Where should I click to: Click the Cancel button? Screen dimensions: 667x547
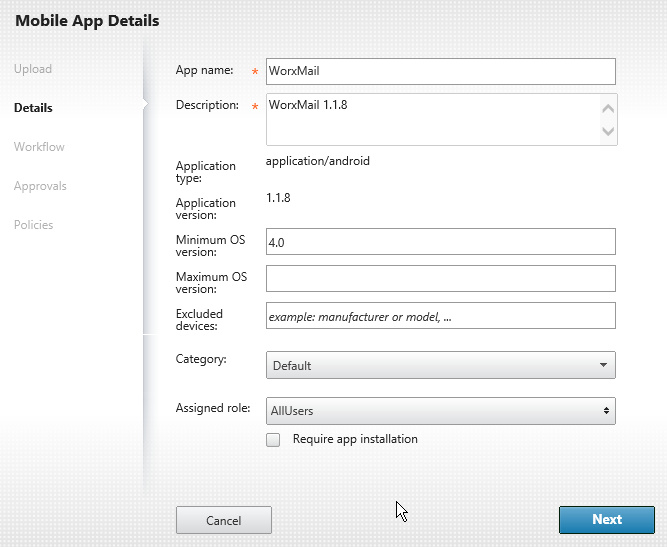[224, 520]
